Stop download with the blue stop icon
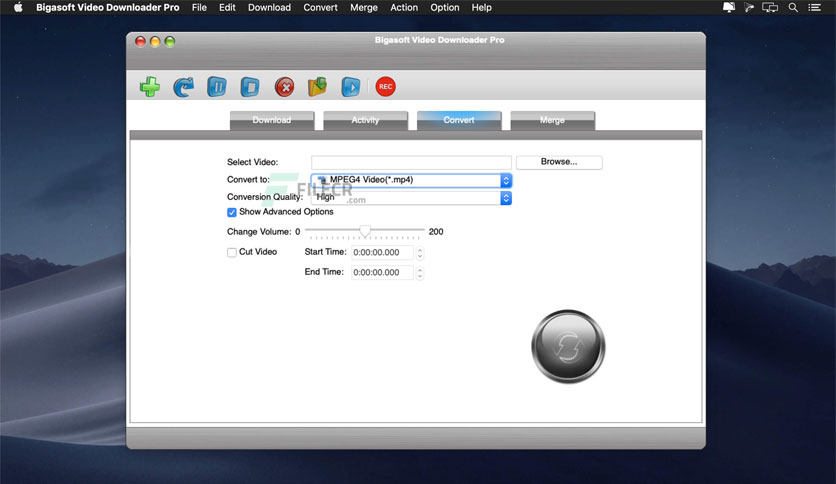The width and height of the screenshot is (836, 484). point(250,86)
